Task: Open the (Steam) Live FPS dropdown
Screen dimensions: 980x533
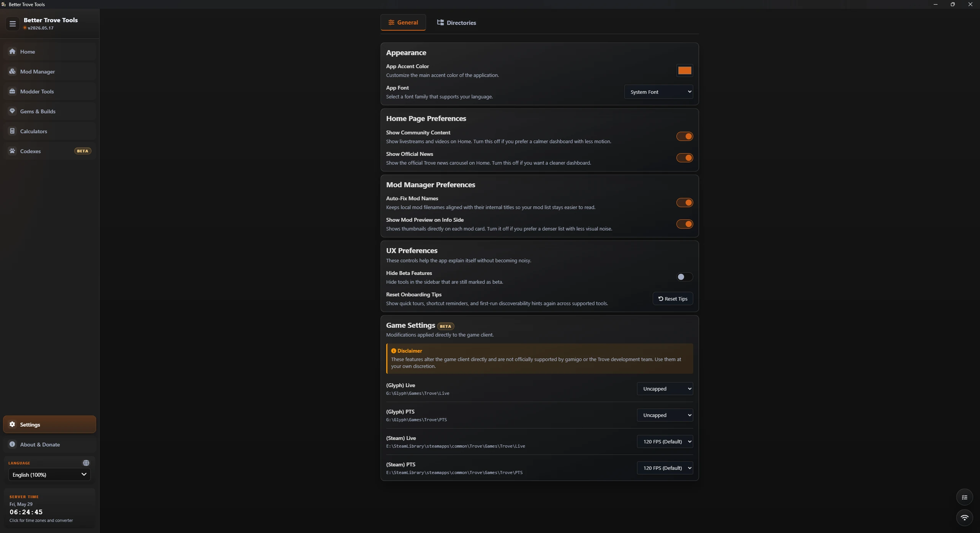Action: (665, 441)
